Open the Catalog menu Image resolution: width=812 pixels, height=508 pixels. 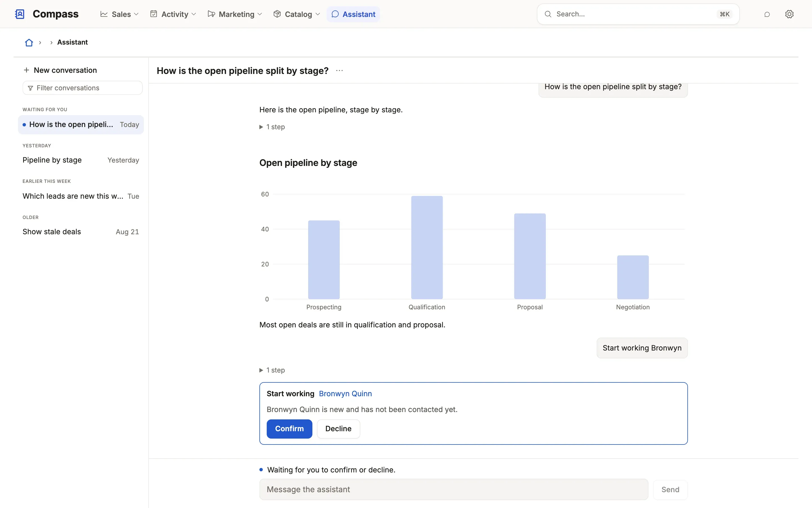click(297, 14)
